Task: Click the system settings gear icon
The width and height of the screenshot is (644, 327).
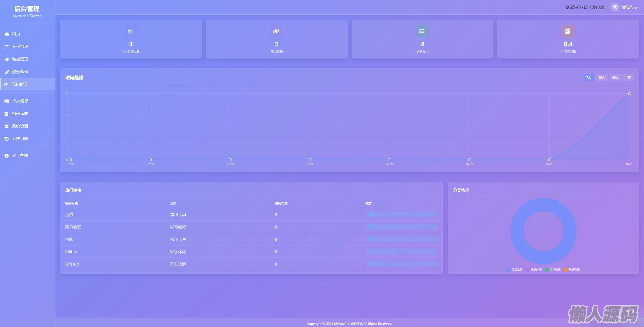Action: tap(7, 126)
